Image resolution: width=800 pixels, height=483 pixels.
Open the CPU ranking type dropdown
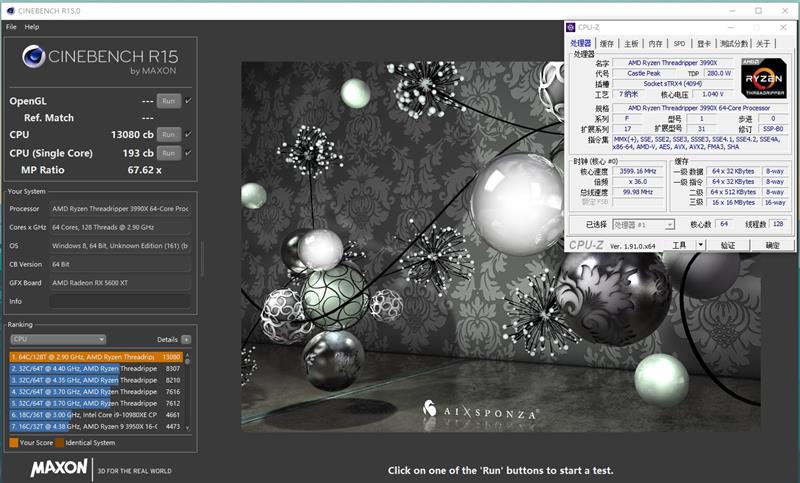pyautogui.click(x=58, y=339)
